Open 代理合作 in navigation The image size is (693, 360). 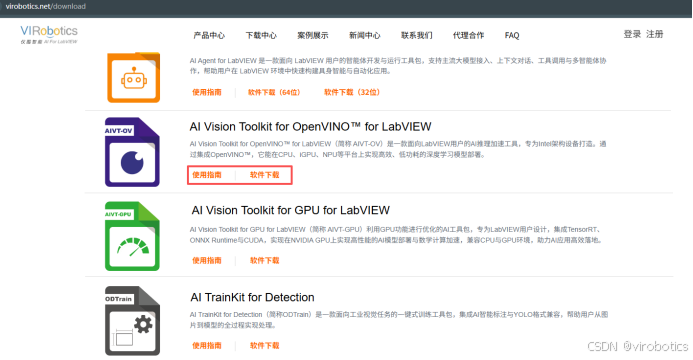(468, 35)
